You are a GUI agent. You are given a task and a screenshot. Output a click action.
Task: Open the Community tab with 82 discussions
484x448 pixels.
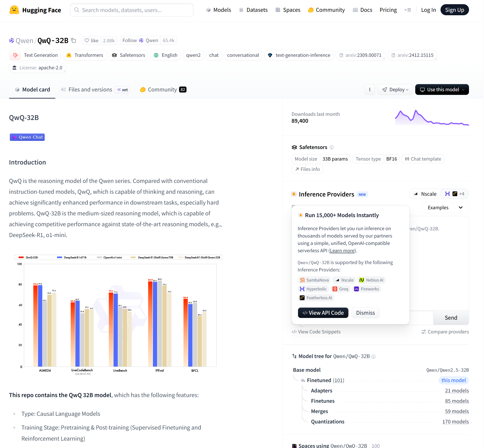(163, 90)
